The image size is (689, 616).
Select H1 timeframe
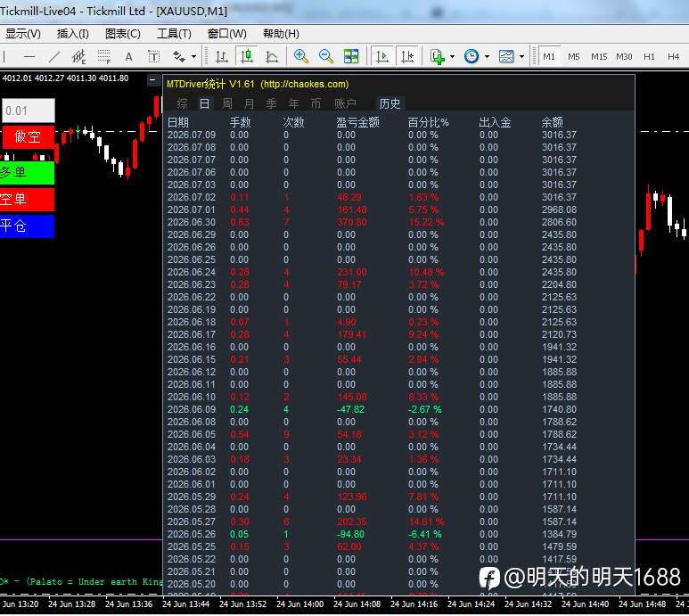649,57
